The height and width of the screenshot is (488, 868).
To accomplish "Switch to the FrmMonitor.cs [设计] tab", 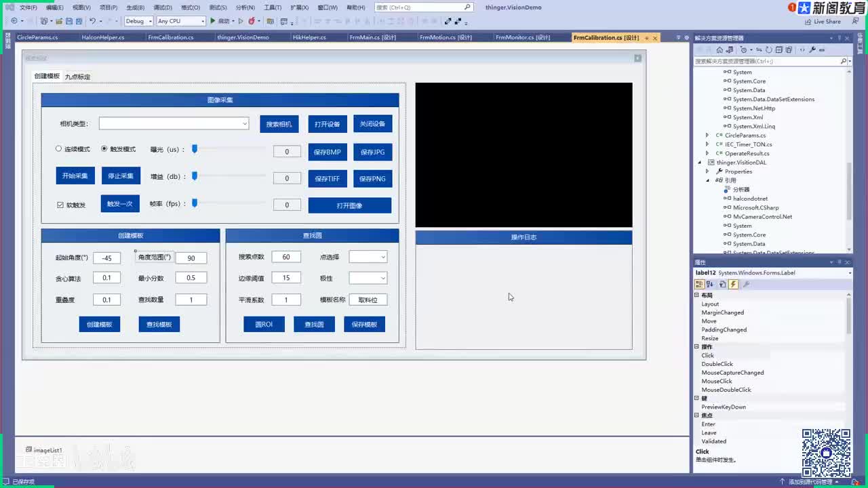I will tap(523, 37).
